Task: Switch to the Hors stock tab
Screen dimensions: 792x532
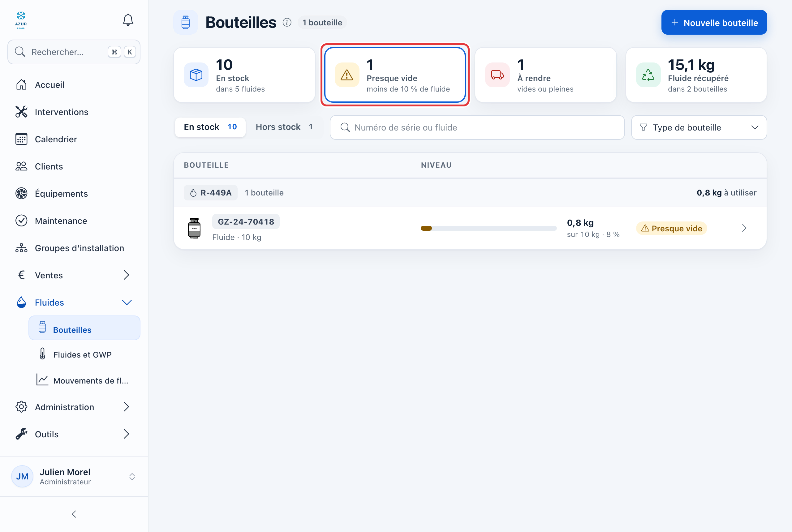Action: tap(284, 127)
